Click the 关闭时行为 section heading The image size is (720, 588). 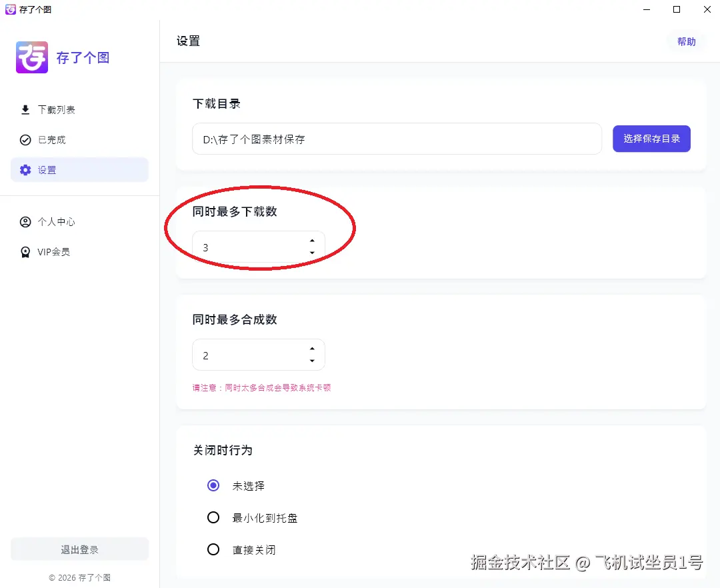(223, 450)
